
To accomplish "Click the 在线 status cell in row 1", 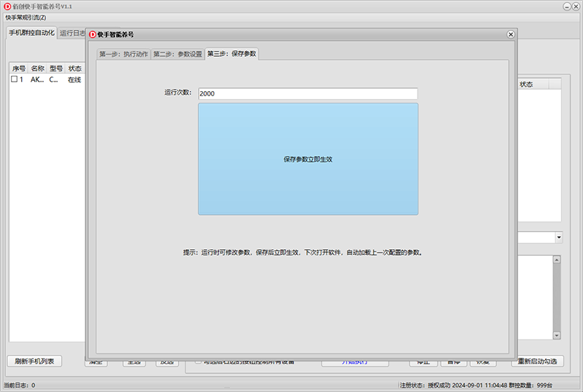I will 74,79.
